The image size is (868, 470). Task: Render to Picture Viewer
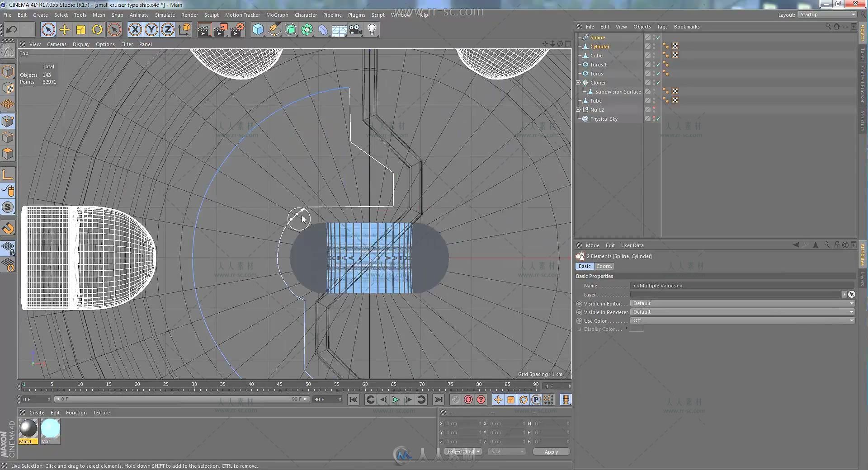(x=221, y=30)
